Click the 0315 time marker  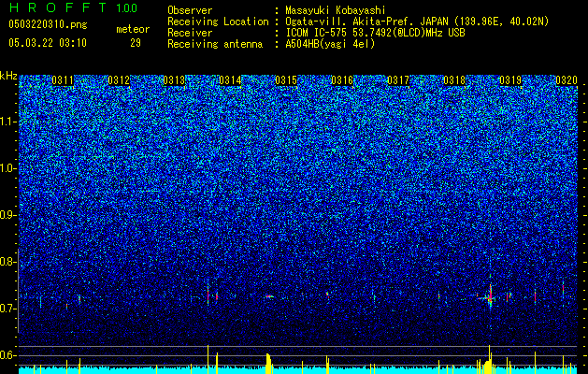(286, 80)
